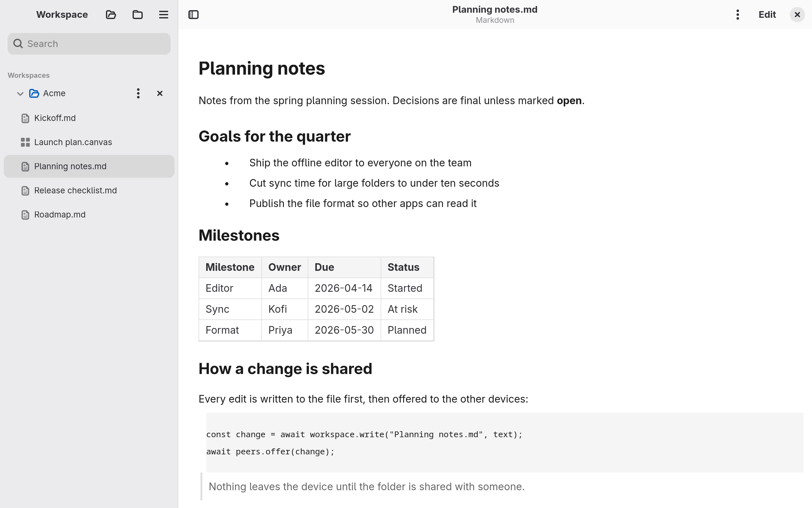Viewport: 812px width, 508px height.
Task: Open the document's three-dot menu
Action: click(x=737, y=15)
